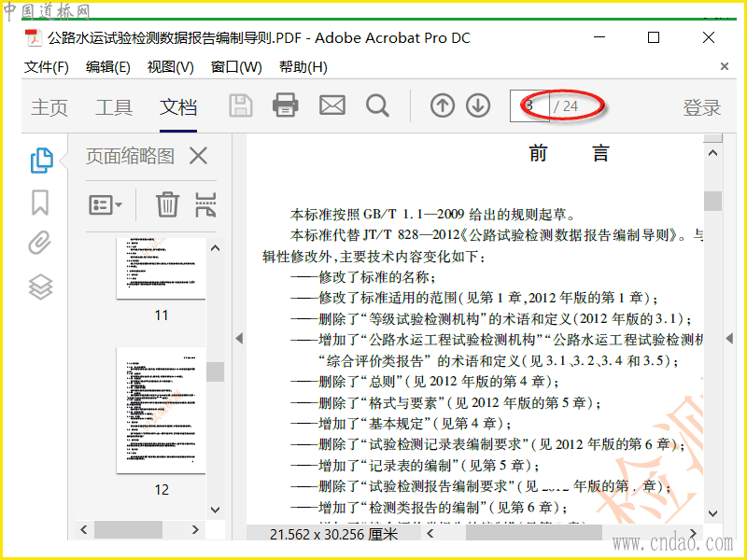Click the print pages icon in thumbnails panel

click(x=205, y=204)
